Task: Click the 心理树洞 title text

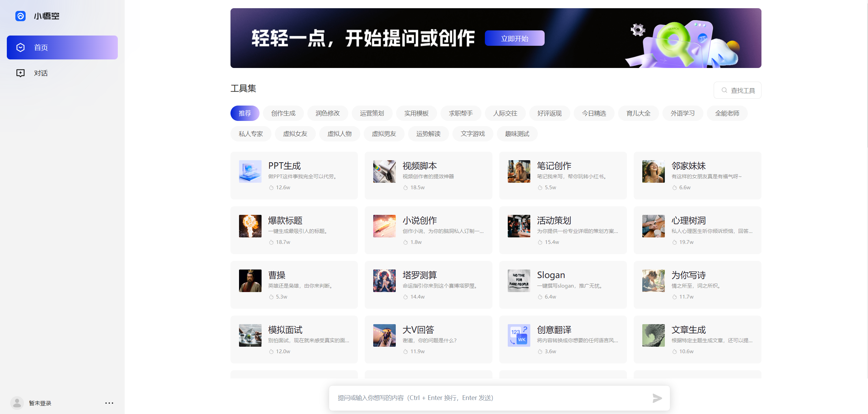Action: (689, 221)
